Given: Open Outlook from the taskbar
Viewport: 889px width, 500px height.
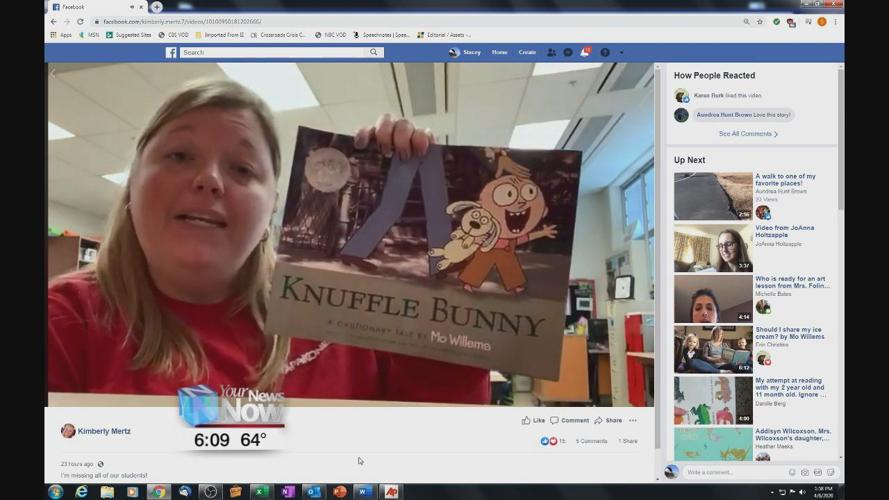Looking at the screenshot, I should click(314, 491).
